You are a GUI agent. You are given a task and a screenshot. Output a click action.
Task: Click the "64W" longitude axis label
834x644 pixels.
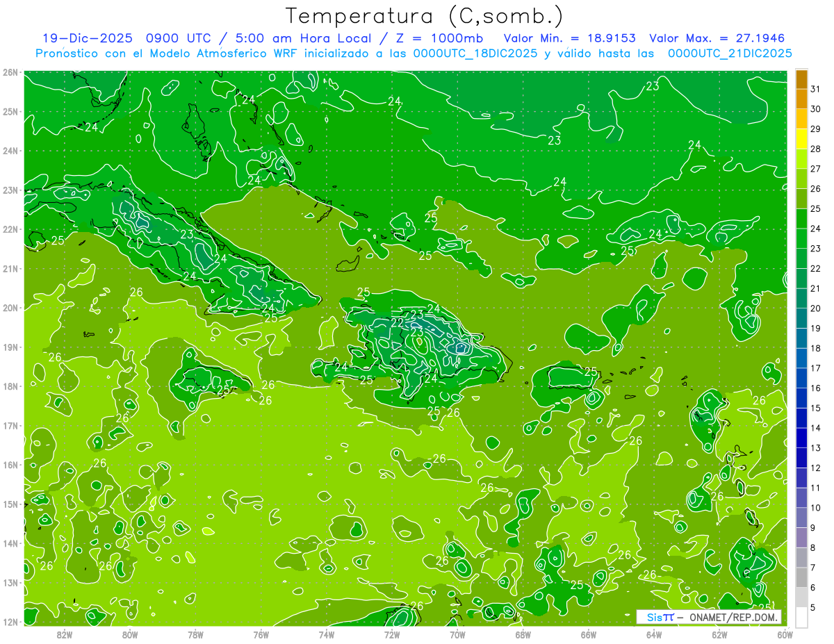654,634
